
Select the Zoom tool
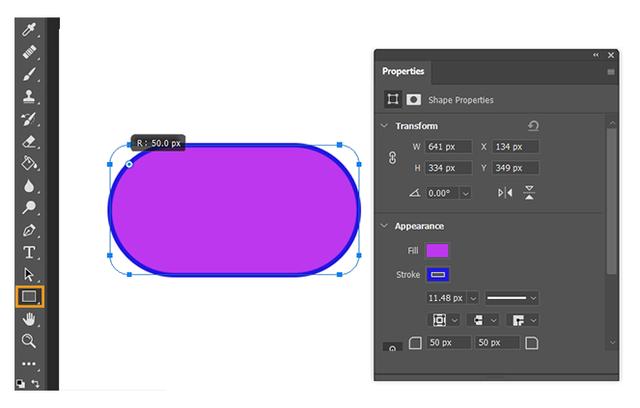pos(29,341)
